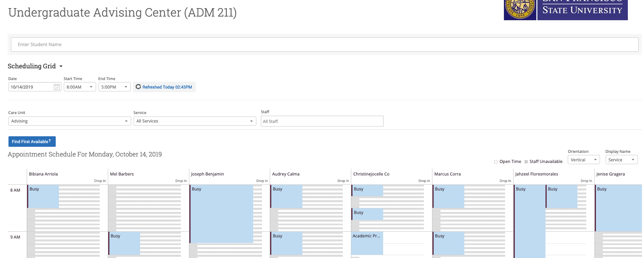Click the Open Time legend label

(x=510, y=162)
